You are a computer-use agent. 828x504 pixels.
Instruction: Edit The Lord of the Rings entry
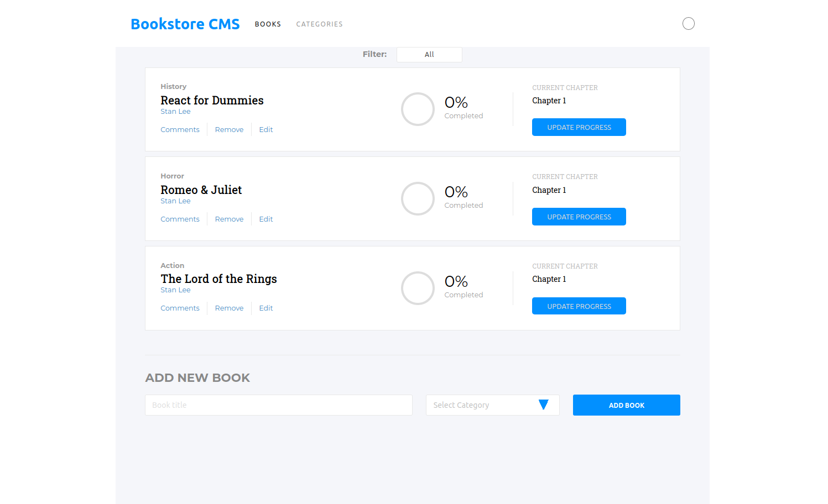[265, 308]
